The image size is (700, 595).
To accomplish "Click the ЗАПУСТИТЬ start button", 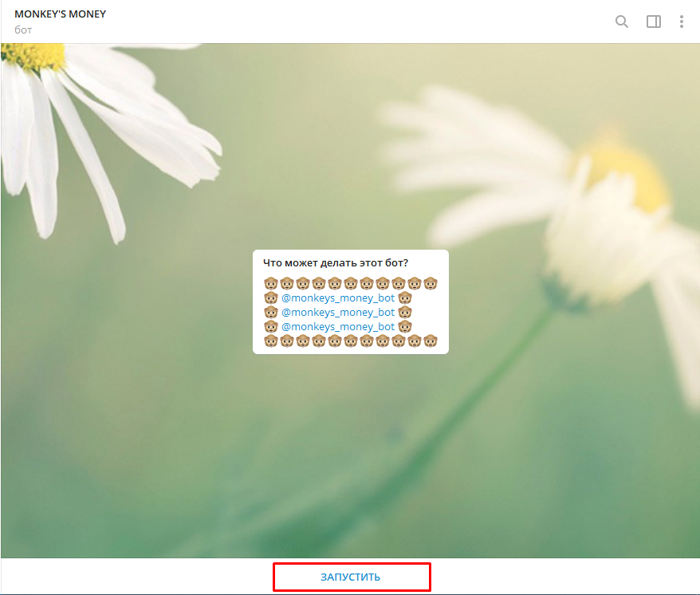I will tap(352, 577).
